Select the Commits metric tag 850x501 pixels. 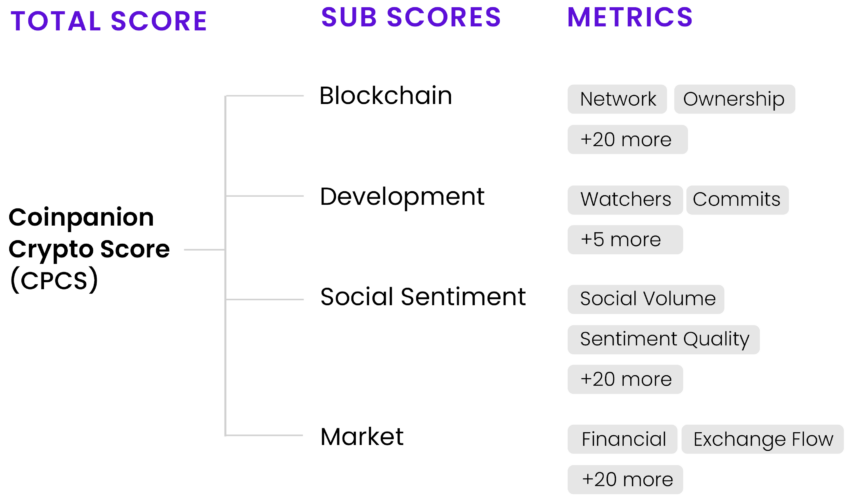[x=737, y=200]
